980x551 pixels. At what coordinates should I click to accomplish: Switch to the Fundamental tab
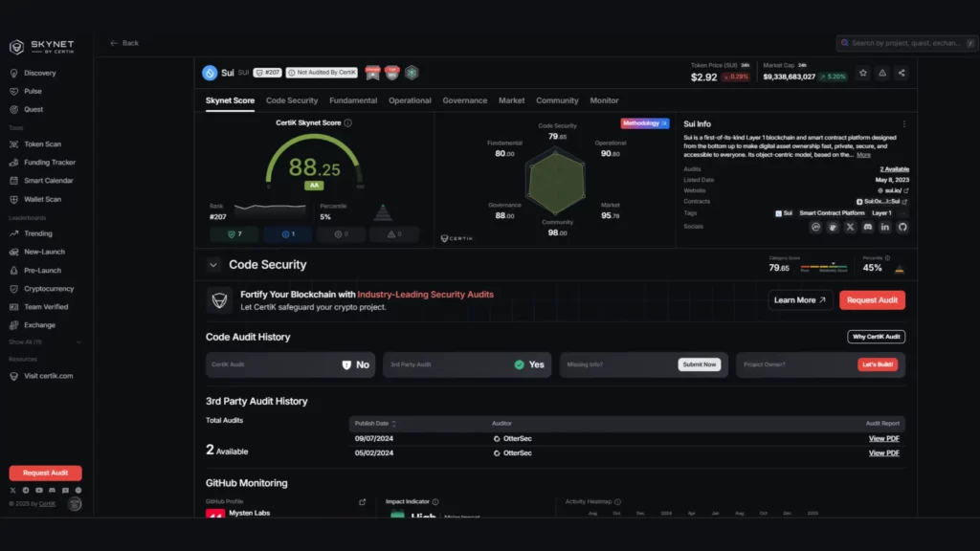pos(353,100)
